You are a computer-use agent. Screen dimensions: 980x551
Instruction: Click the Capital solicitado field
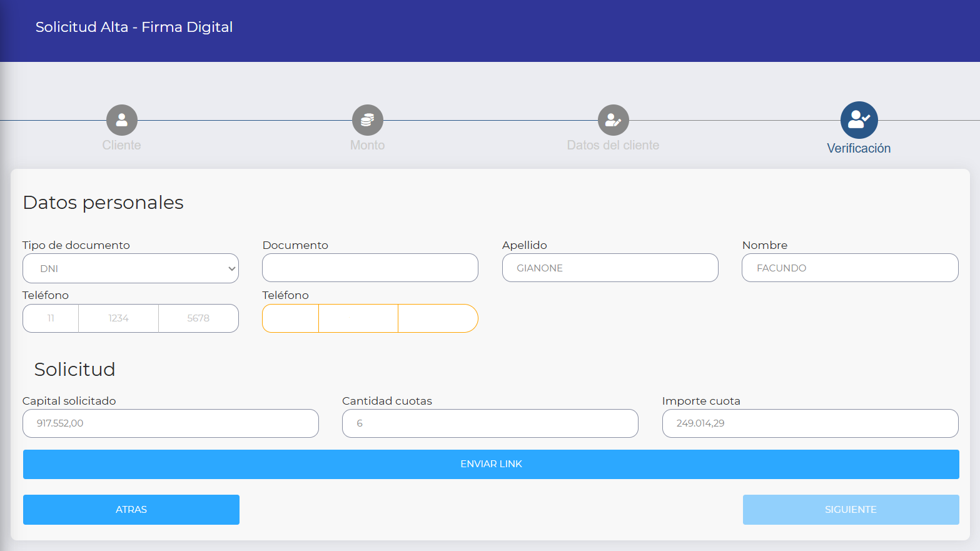tap(171, 423)
